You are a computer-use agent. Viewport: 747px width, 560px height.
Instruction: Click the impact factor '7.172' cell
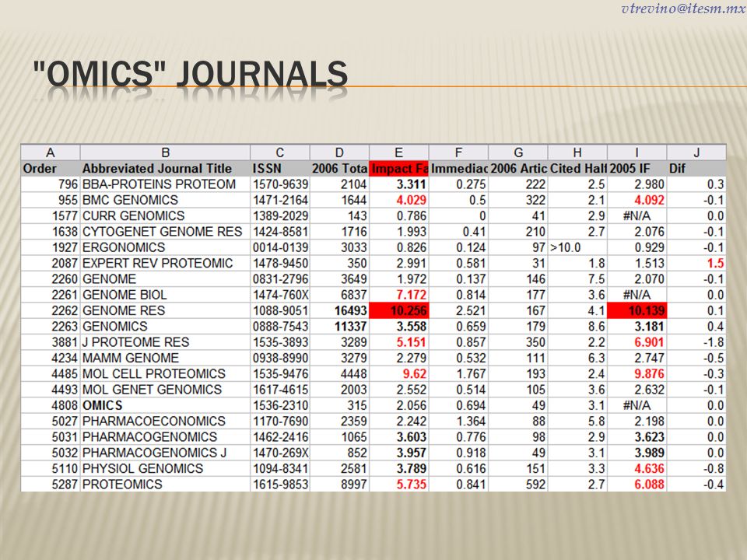click(x=398, y=295)
